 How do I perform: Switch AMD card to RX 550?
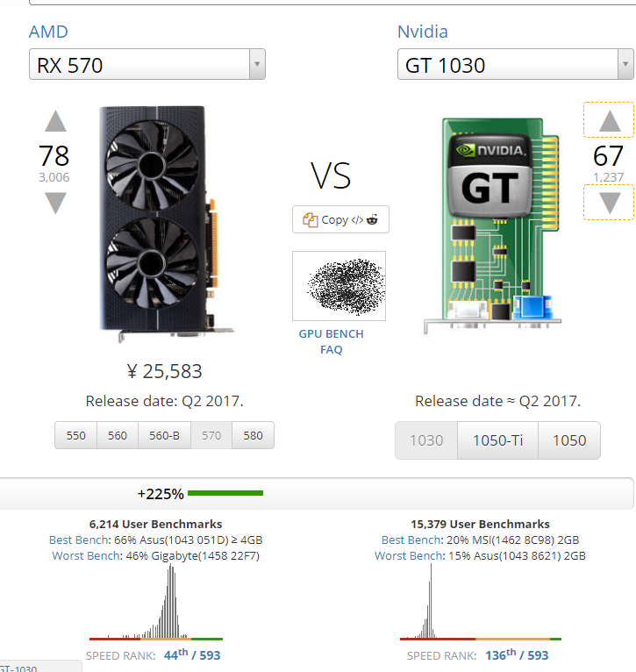pyautogui.click(x=76, y=435)
